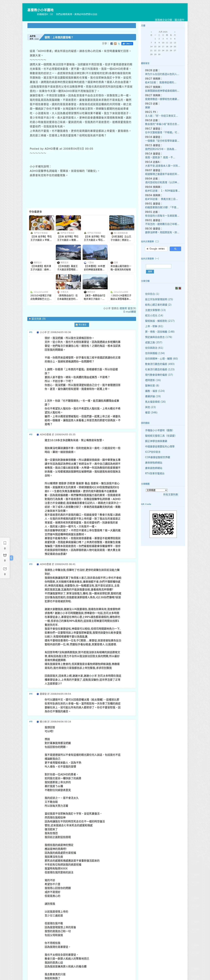Click the Google search magnifier button
The image size is (210, 980).
coord(175,249)
